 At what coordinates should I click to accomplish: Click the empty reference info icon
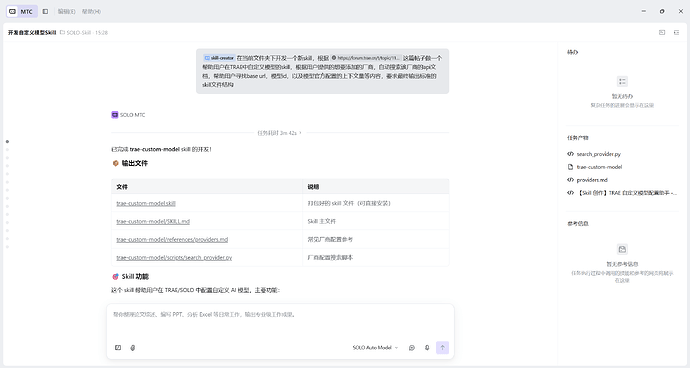point(622,249)
